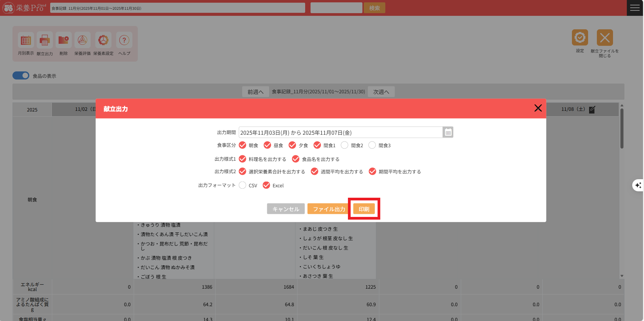
Task: Click the ファイル出力 button
Action: [x=329, y=209]
